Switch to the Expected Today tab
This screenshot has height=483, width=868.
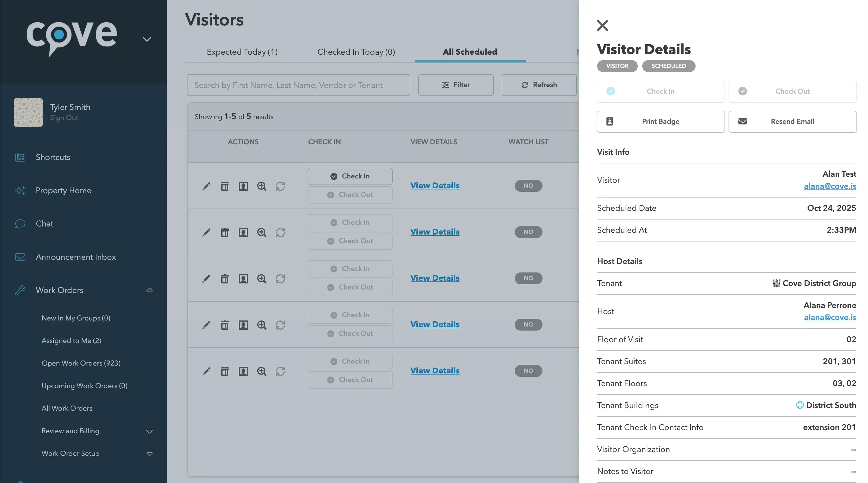[x=242, y=52]
